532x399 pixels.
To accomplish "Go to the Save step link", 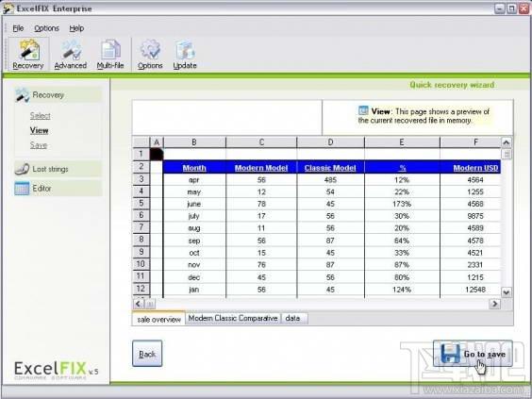I will [x=39, y=145].
